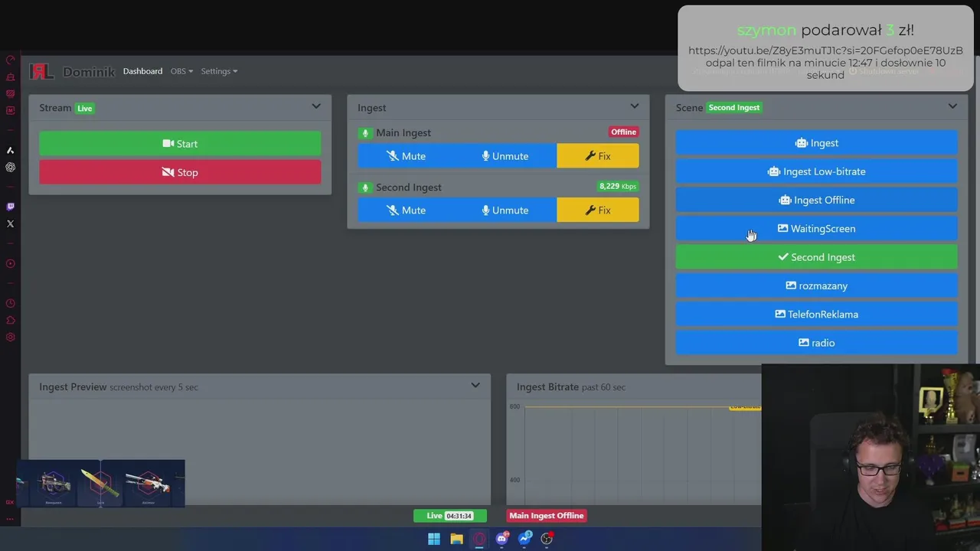Open the sidebar Settings gear icon

[11, 337]
